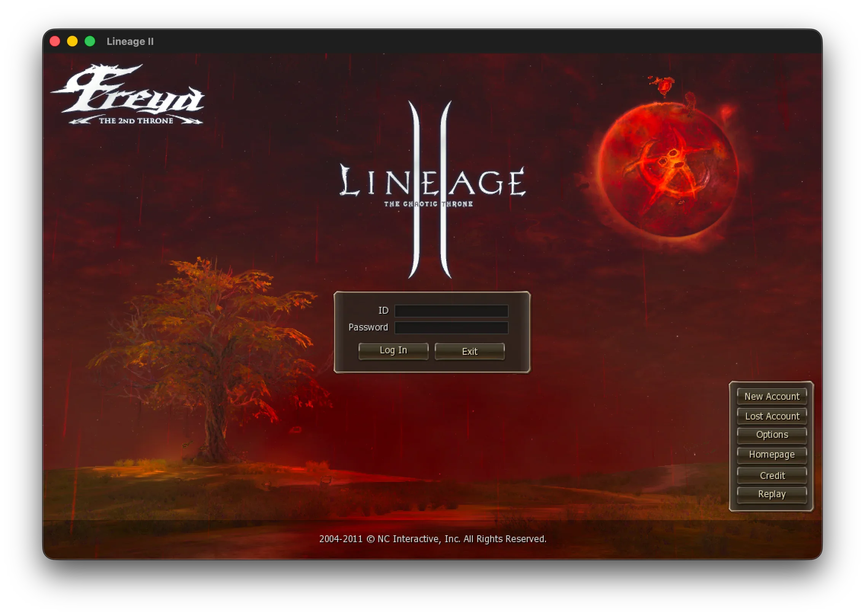This screenshot has height=616, width=865.
Task: Click the NC Interactive copyright text
Action: pos(432,539)
